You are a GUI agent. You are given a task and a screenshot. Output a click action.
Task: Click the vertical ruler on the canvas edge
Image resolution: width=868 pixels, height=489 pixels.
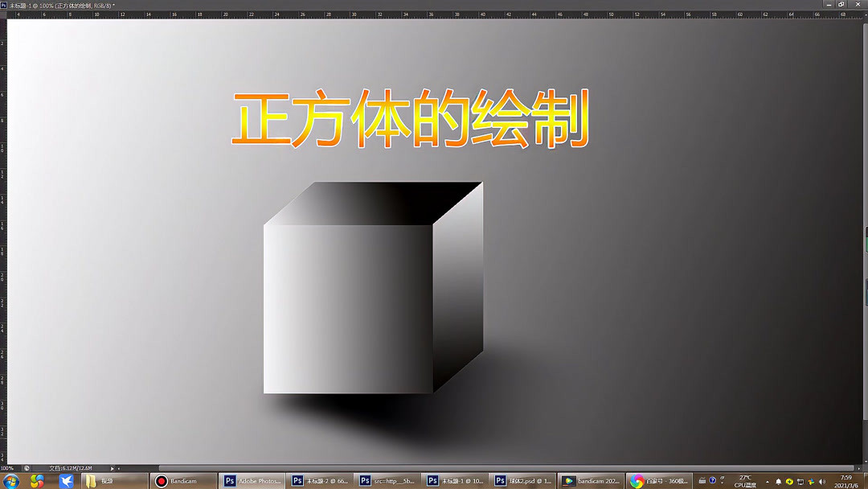click(x=4, y=241)
